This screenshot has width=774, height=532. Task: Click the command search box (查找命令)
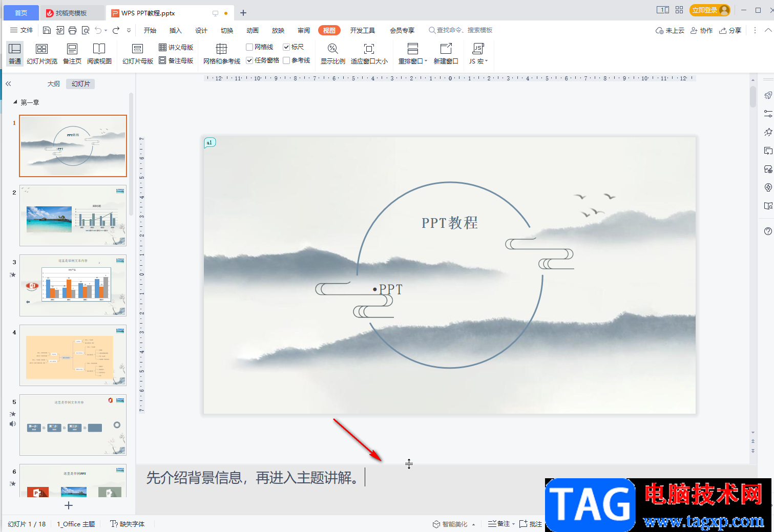461,30
